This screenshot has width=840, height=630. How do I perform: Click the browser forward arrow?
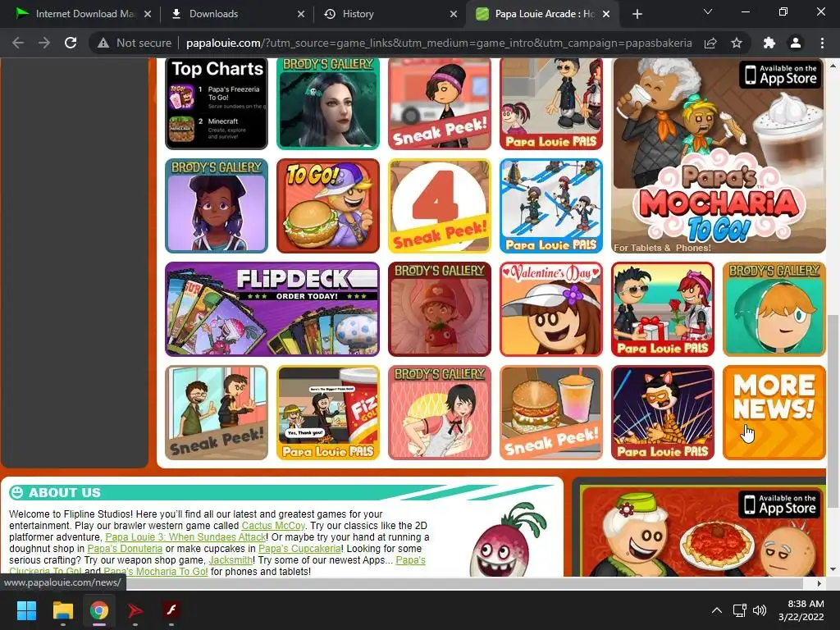pyautogui.click(x=44, y=43)
